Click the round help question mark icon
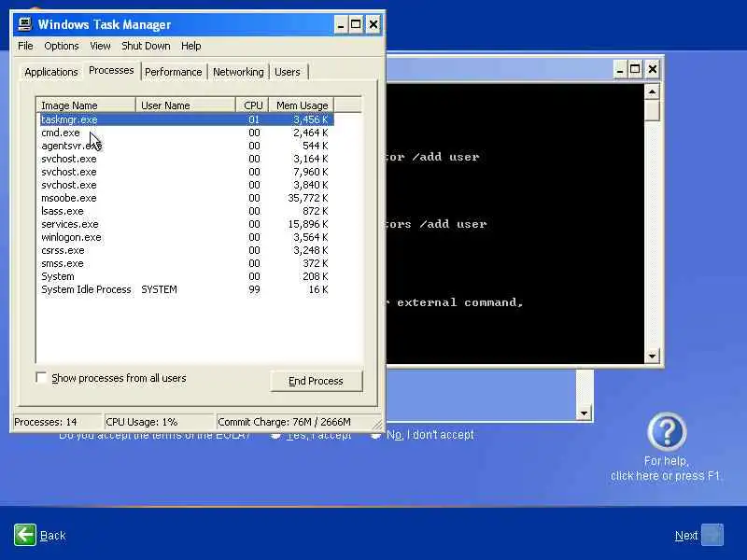The height and width of the screenshot is (560, 747). pyautogui.click(x=667, y=431)
